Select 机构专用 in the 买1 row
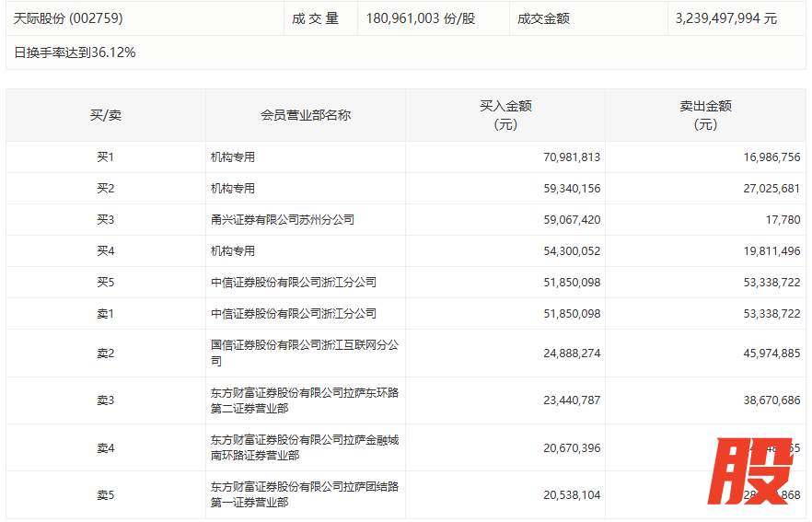Screen dimensions: 812x522 (233, 157)
